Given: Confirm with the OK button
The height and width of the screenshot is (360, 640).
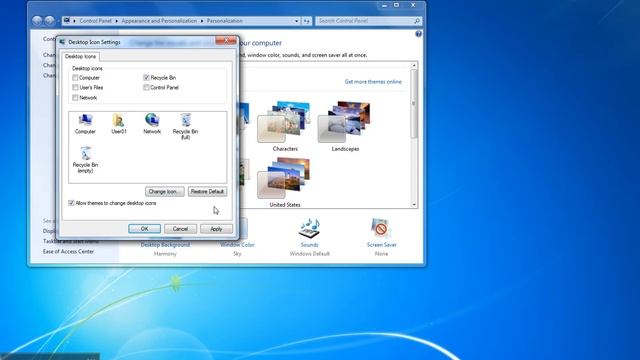Looking at the screenshot, I should pos(144,229).
